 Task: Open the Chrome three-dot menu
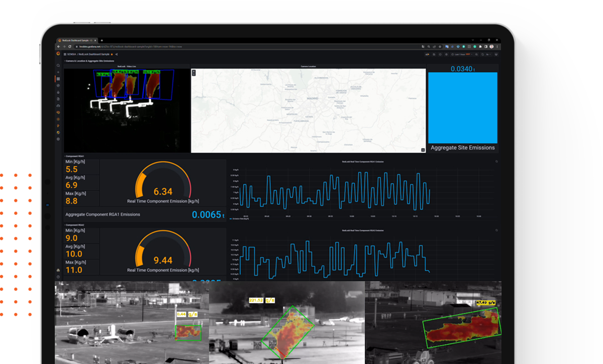(x=497, y=47)
